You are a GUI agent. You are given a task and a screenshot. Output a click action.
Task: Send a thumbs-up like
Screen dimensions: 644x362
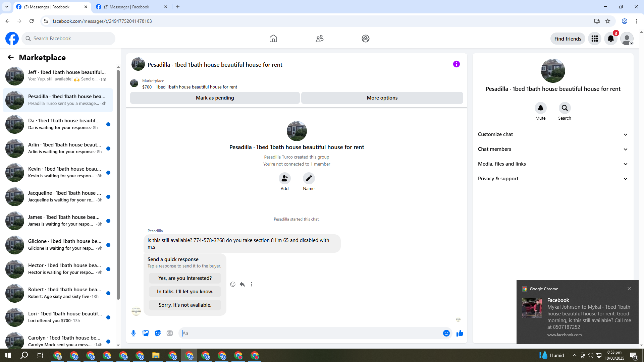[x=460, y=333]
